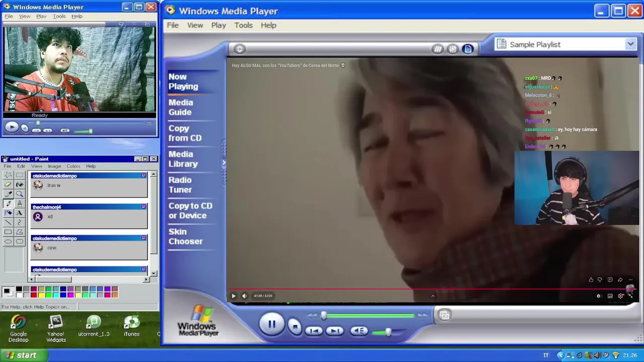Select the Eraser tool in Paint
Screen dimensions: 644x362
pyautogui.click(x=8, y=185)
